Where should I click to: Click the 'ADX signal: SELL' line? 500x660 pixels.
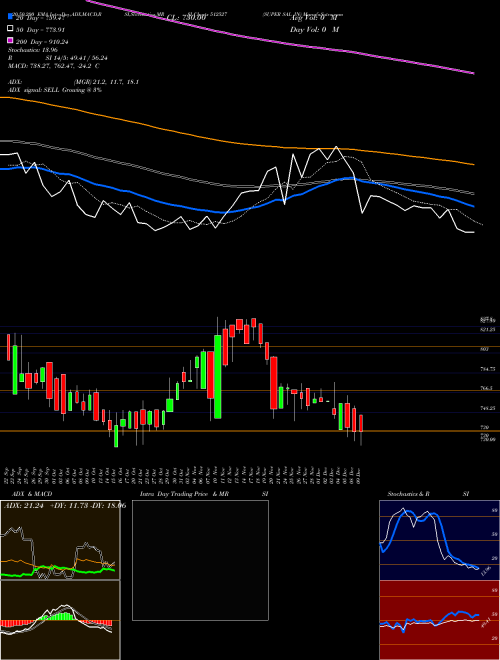55,90
